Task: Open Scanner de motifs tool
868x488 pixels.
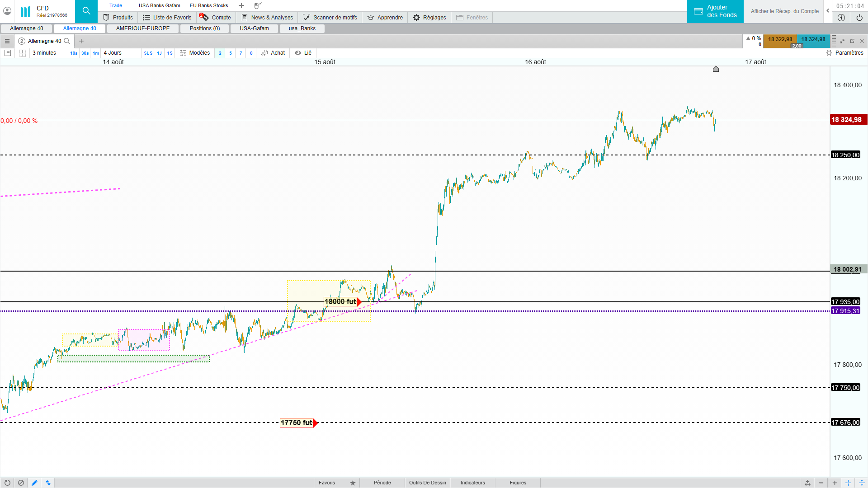Action: click(330, 18)
